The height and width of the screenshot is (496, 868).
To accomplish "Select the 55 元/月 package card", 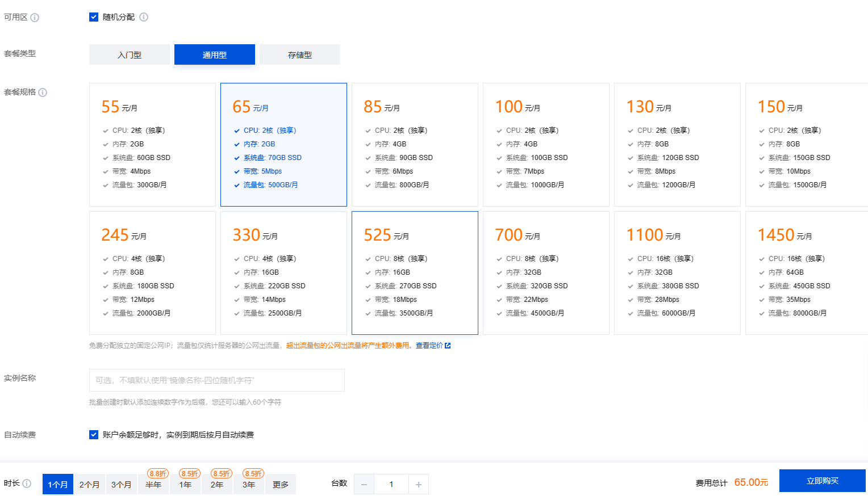I will 152,145.
